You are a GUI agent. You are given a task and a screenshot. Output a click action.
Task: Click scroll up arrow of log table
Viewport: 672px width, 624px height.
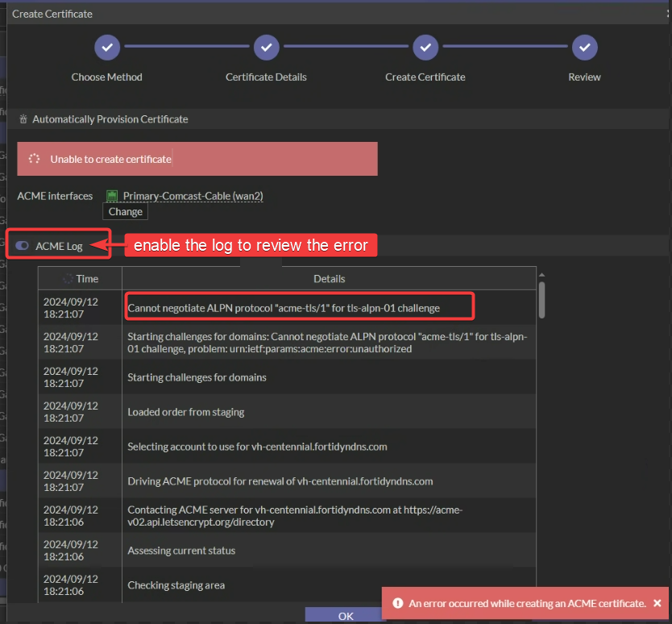pos(541,275)
